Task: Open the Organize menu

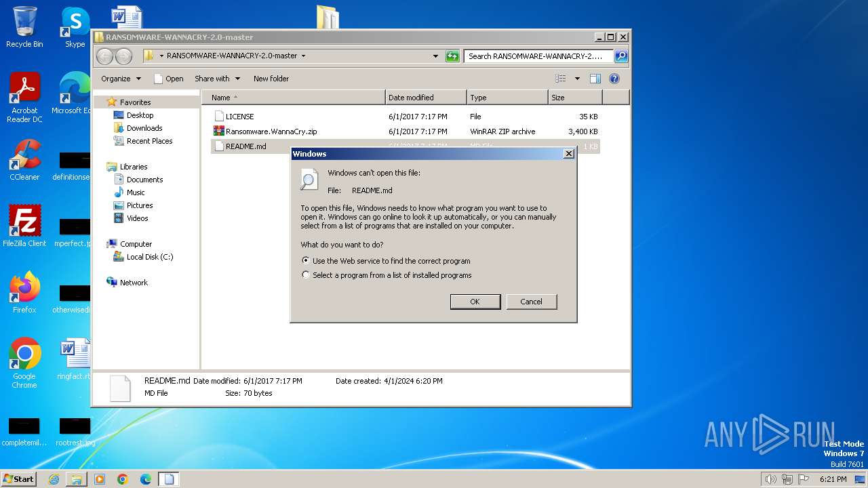Action: click(x=121, y=79)
